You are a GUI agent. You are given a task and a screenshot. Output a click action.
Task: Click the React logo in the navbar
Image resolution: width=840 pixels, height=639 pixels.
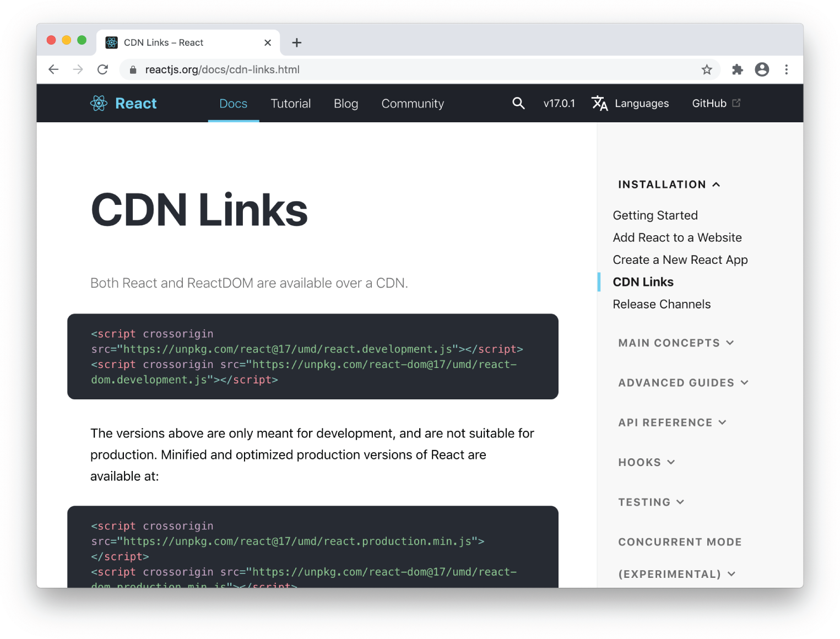tap(99, 103)
